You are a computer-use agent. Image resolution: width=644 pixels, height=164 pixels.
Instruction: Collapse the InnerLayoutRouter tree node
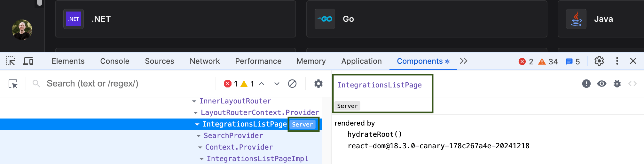pyautogui.click(x=194, y=101)
